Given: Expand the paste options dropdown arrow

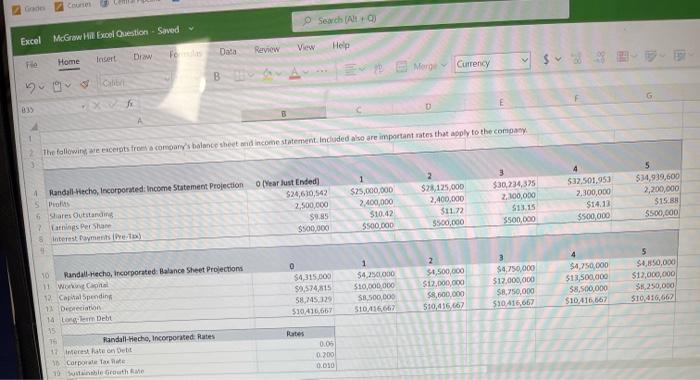Looking at the screenshot, I should pyautogui.click(x=68, y=85).
